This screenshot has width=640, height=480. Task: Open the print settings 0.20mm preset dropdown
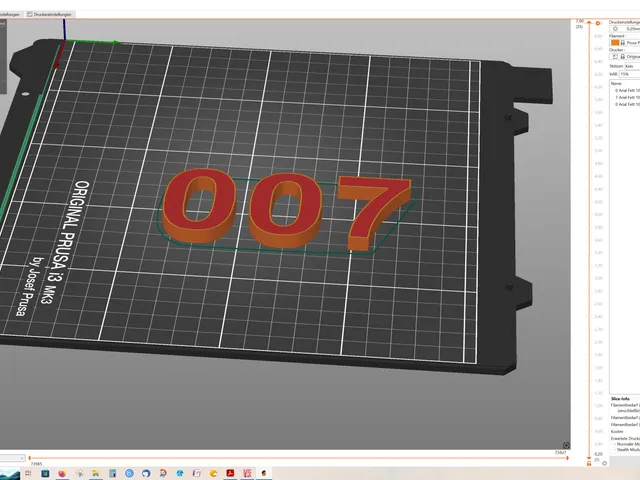pos(624,29)
